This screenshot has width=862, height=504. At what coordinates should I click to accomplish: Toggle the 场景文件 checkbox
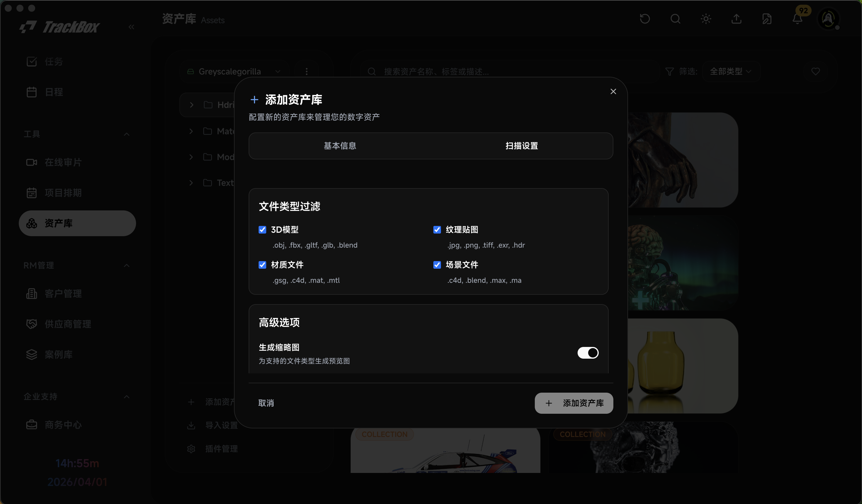coord(437,265)
